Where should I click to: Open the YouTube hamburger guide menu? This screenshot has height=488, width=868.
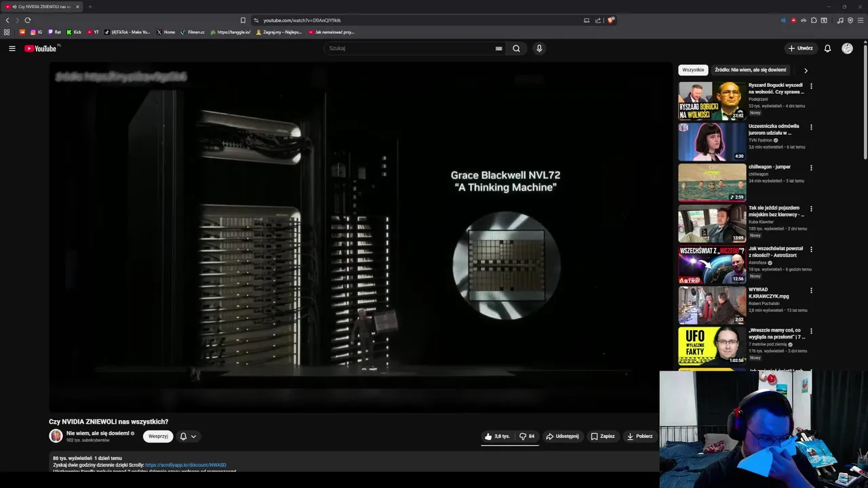point(12,48)
